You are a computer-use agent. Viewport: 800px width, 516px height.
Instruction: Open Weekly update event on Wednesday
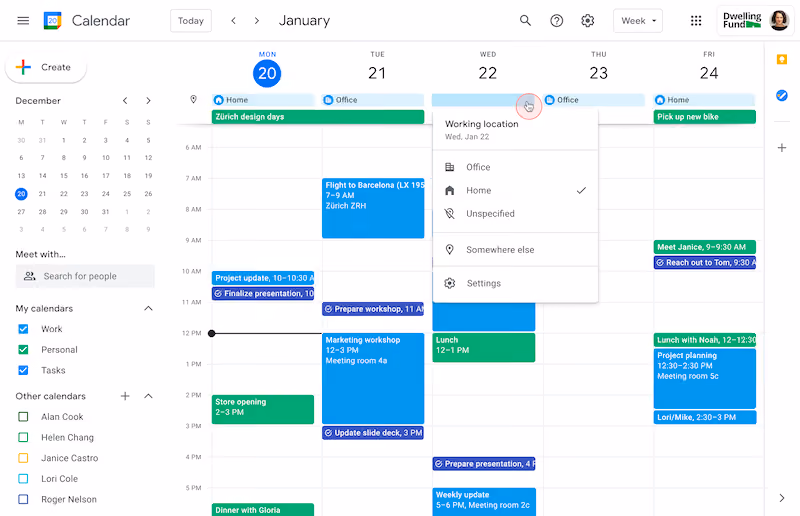[x=484, y=502]
